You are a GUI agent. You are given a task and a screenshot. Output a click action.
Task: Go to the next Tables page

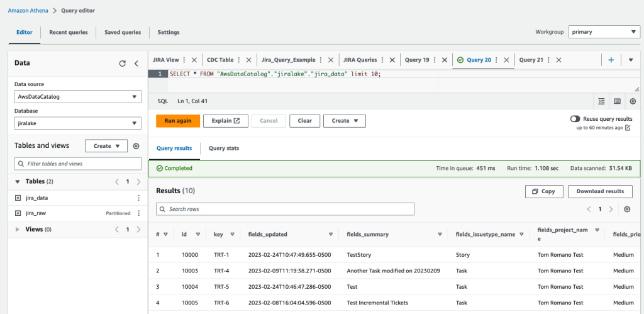click(x=138, y=181)
